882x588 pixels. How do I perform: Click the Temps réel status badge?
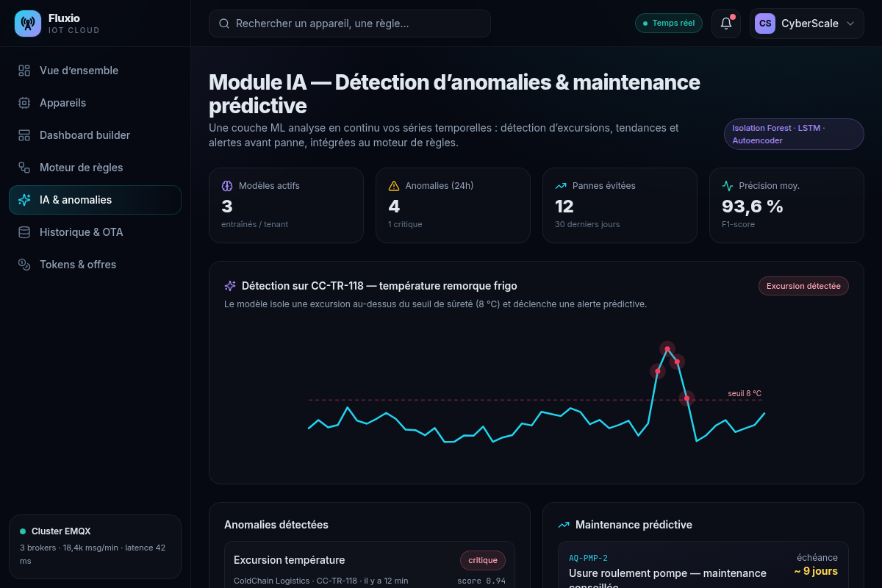[x=669, y=24]
